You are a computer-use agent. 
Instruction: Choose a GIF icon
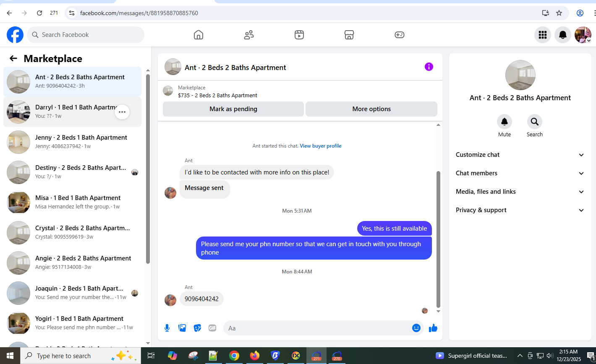[212, 328]
